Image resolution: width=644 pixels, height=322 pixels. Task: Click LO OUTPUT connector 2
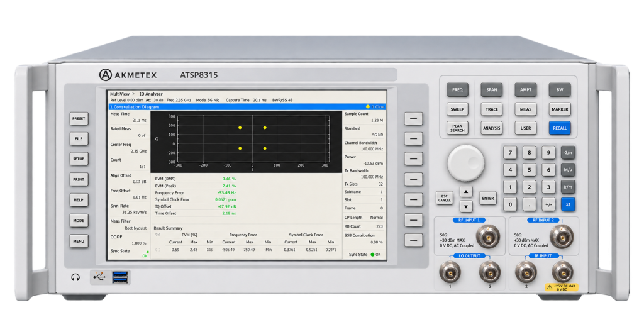tap(489, 272)
